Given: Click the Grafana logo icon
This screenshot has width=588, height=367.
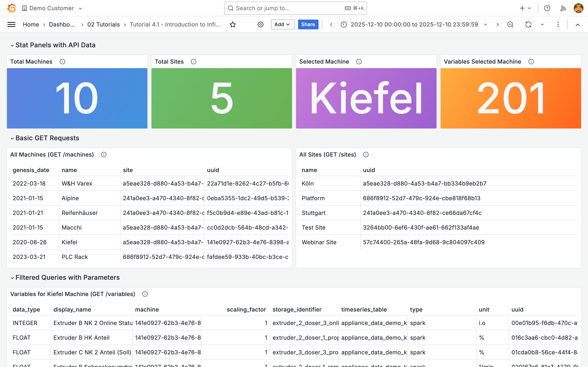Looking at the screenshot, I should pos(11,8).
